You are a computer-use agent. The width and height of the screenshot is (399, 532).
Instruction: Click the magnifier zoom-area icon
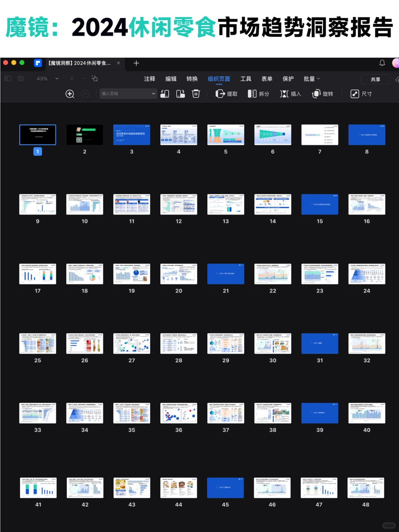(95, 78)
